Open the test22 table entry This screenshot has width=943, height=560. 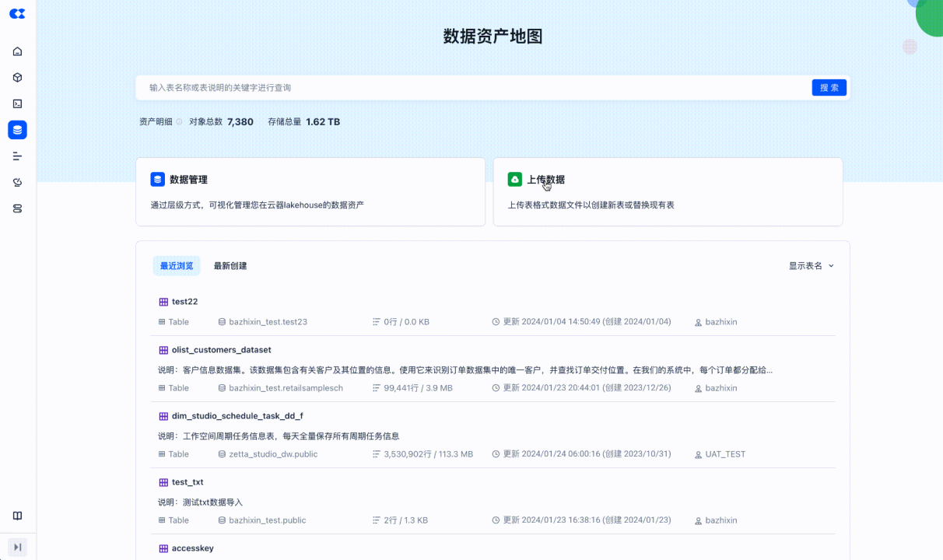coord(184,302)
